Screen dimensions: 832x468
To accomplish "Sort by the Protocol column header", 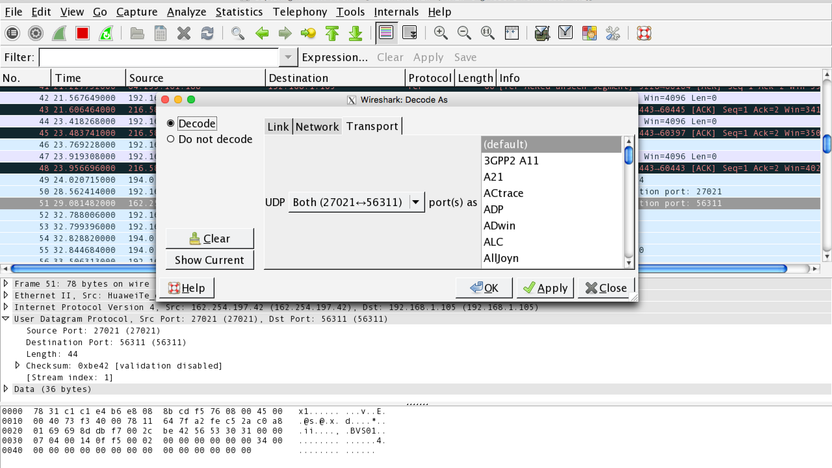I will click(x=429, y=78).
